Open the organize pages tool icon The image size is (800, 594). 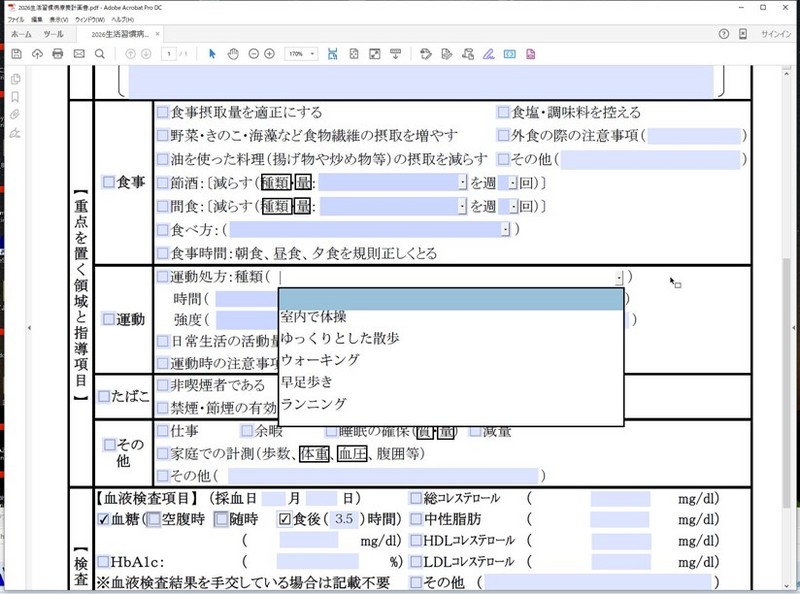click(x=467, y=54)
